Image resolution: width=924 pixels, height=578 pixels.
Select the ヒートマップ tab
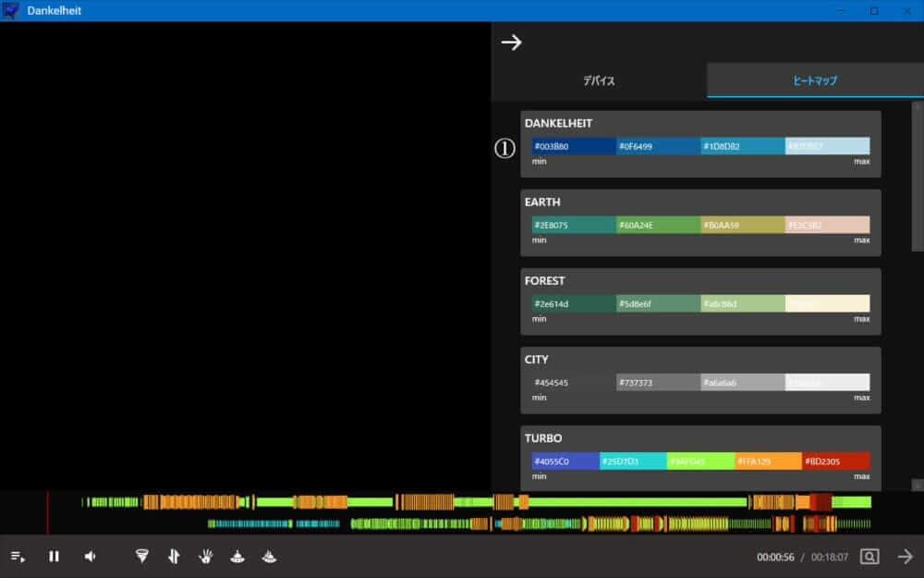(815, 81)
